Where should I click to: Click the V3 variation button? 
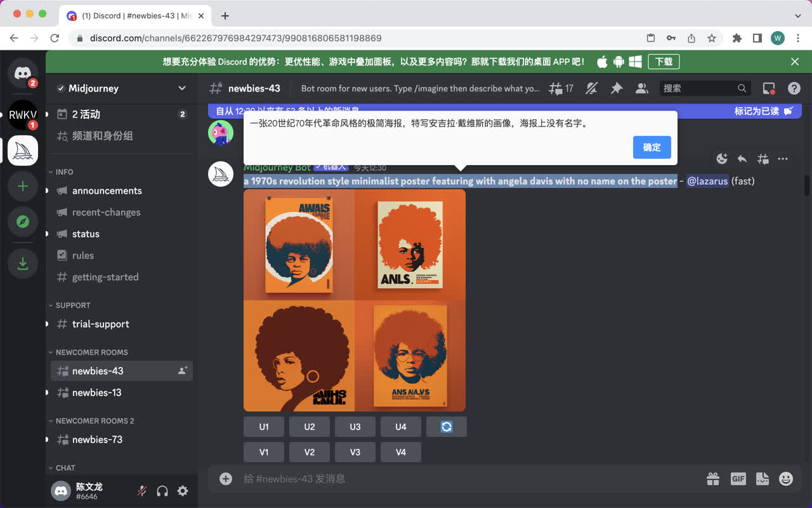355,452
